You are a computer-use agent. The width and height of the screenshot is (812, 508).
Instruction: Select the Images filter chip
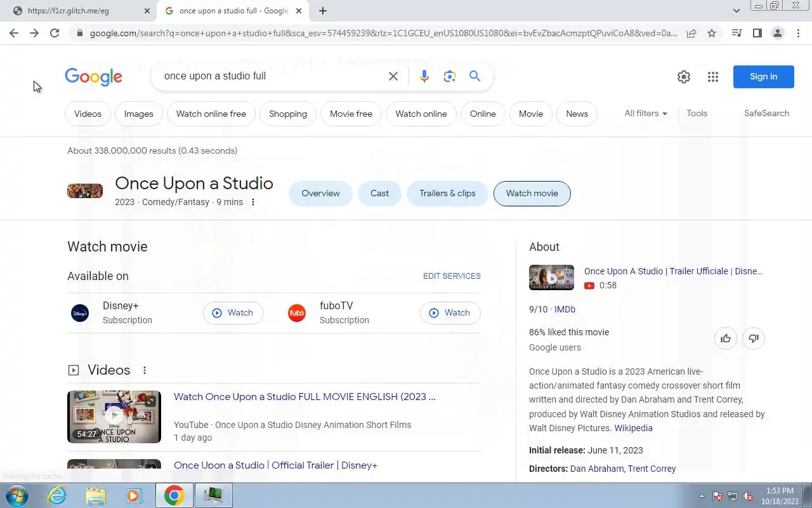point(138,114)
